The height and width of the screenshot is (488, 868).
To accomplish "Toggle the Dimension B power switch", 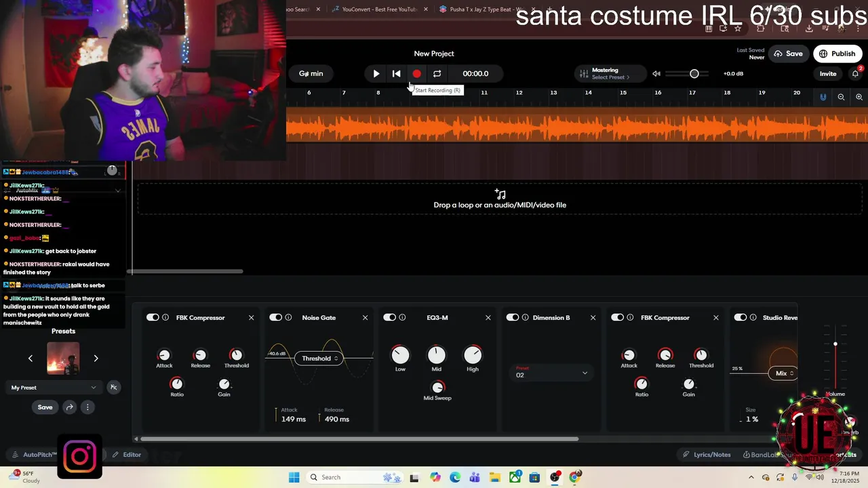I will (512, 317).
